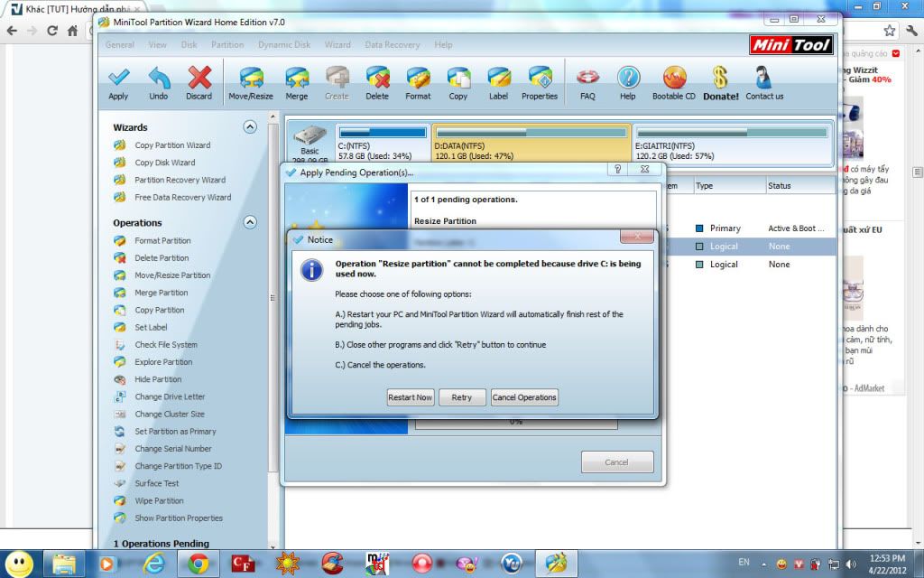The height and width of the screenshot is (578, 924).
Task: Click the Contact us icon
Action: click(x=763, y=78)
